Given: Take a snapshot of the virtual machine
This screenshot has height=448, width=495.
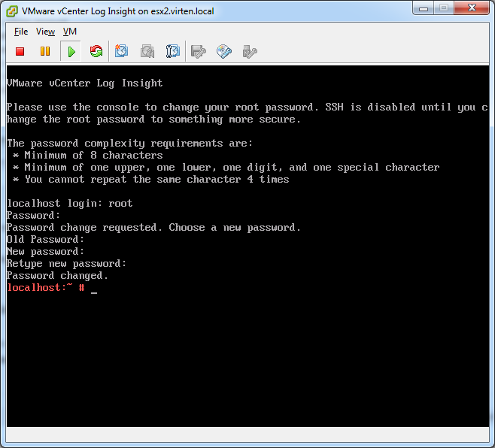Looking at the screenshot, I should click(x=122, y=51).
